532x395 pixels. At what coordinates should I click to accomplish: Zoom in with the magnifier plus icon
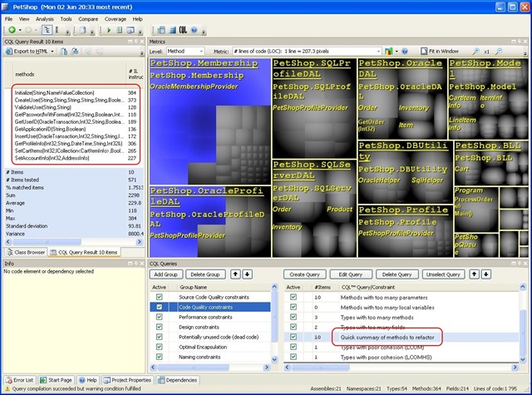(476, 52)
